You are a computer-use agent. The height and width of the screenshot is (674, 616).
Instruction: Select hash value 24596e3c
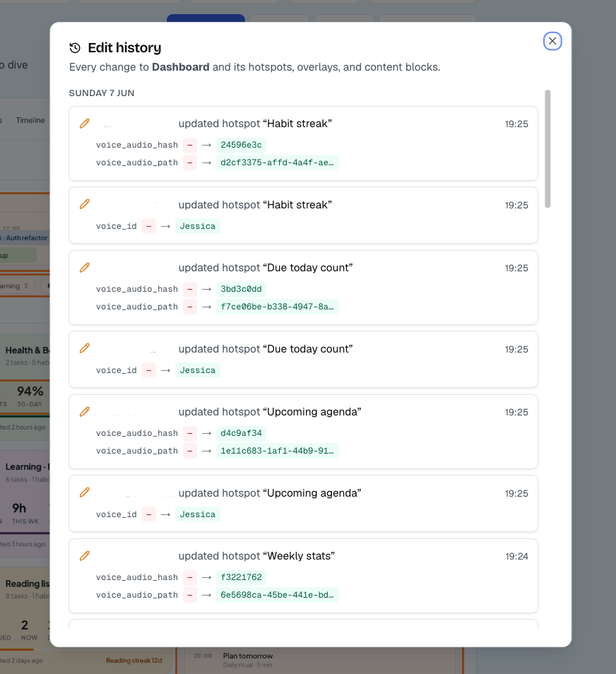pyautogui.click(x=241, y=145)
